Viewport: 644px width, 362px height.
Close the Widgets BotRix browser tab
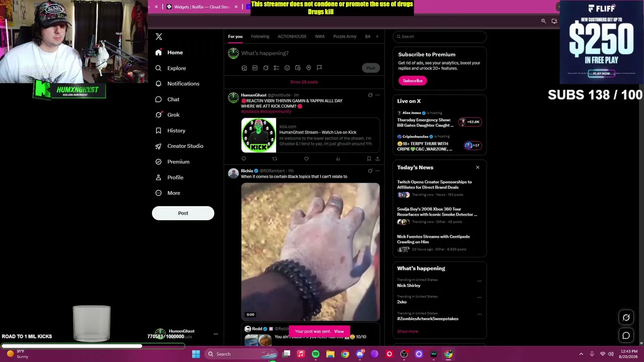pyautogui.click(x=236, y=7)
